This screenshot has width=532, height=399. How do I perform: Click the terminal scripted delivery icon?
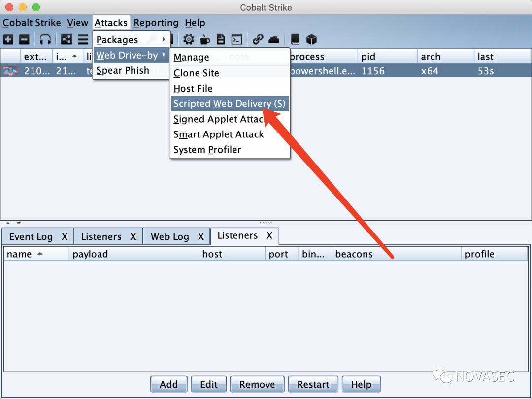237,40
